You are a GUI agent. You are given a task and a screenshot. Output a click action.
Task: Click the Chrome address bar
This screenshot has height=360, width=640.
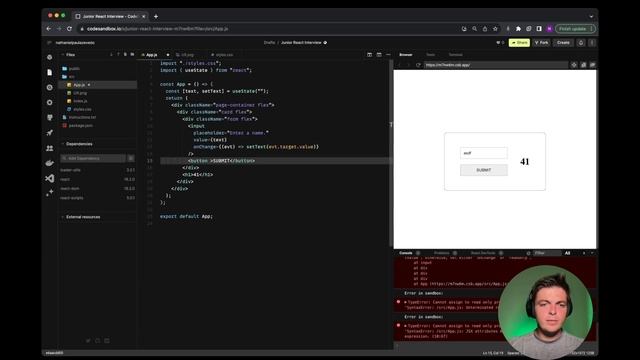coord(269,29)
